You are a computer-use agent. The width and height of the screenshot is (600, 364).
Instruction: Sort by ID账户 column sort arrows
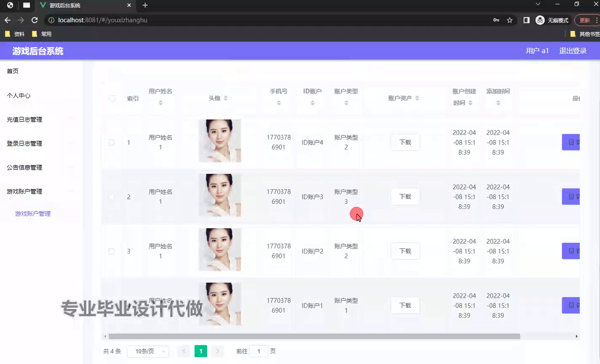(312, 103)
